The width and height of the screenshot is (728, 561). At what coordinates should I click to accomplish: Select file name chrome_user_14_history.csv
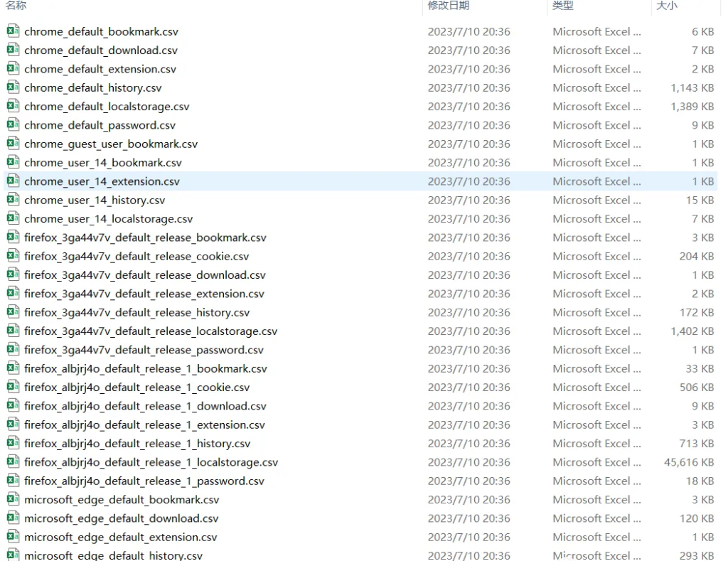(x=95, y=201)
